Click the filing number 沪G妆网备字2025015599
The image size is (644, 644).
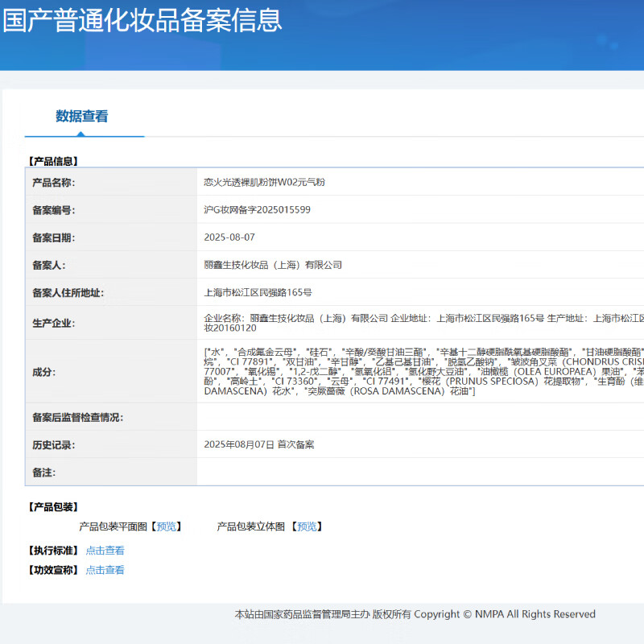pyautogui.click(x=257, y=210)
